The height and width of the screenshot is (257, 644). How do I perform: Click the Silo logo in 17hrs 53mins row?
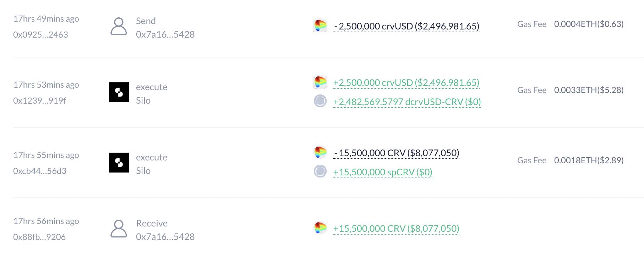(119, 92)
